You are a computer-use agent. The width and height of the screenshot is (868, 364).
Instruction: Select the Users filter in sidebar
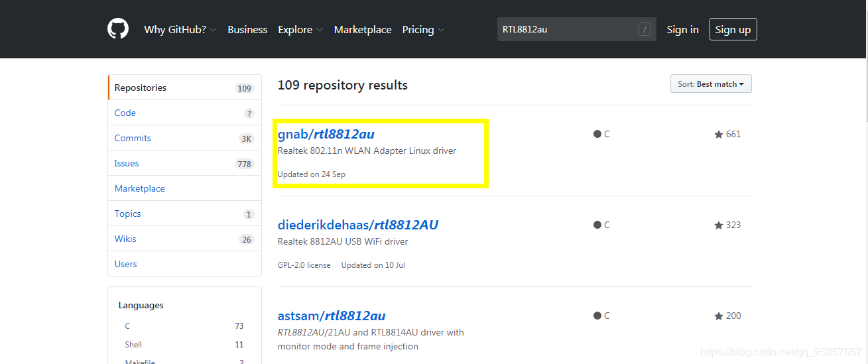pos(184,264)
